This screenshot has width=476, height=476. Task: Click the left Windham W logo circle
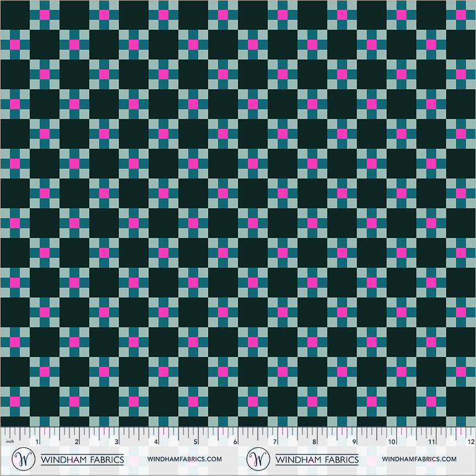coord(23,459)
